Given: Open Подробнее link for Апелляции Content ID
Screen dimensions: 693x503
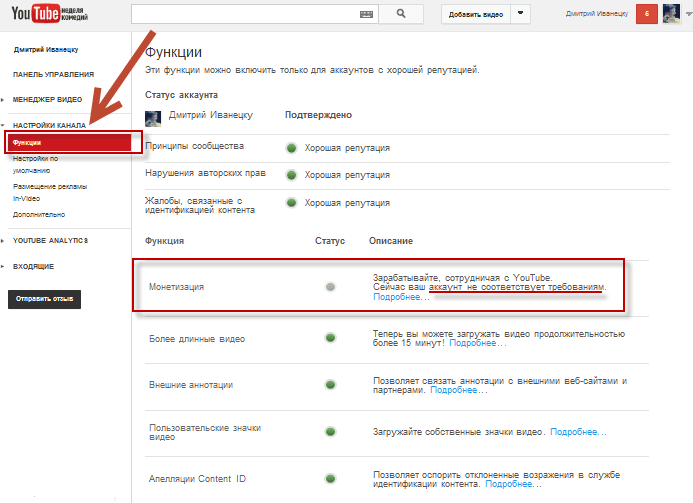Looking at the screenshot, I should 513,484.
